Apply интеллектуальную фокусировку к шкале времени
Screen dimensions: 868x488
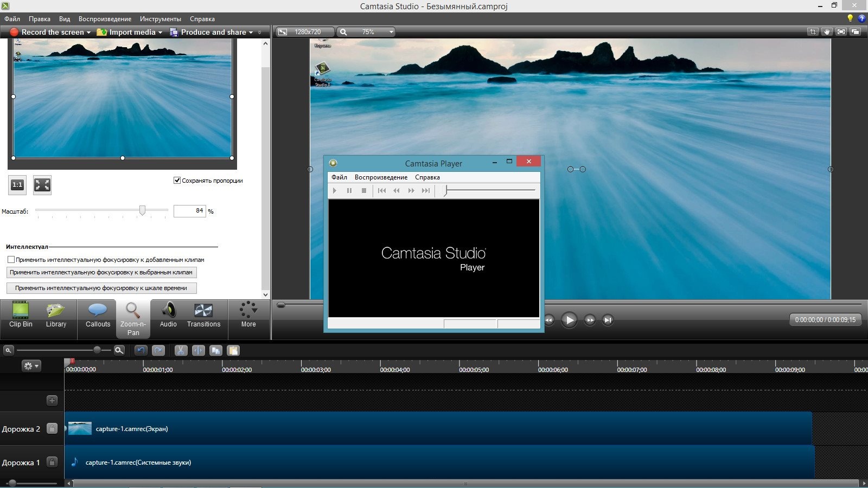coord(101,288)
